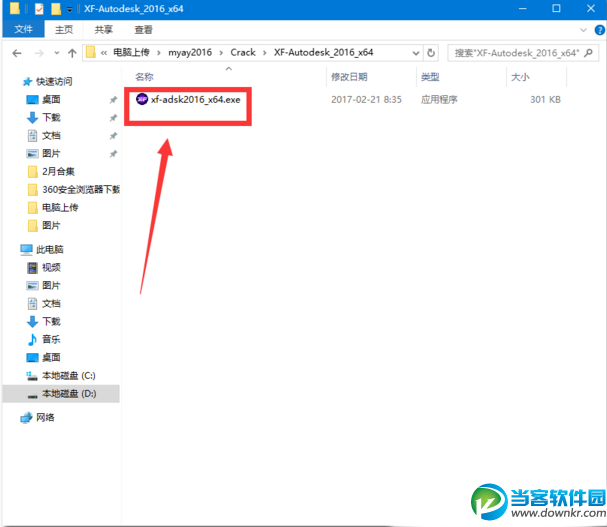Click properties icon in quick access toolbar
The width and height of the screenshot is (607, 527).
point(39,9)
